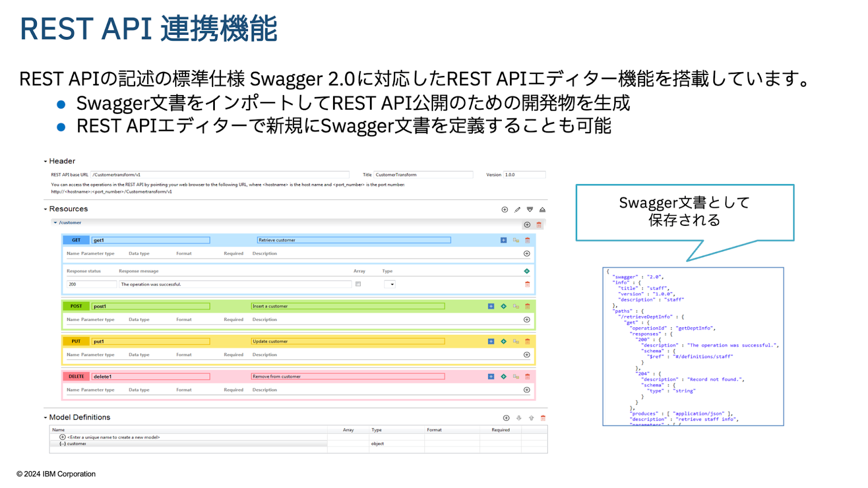Add a parameter to the PUT operation
Viewport: 868px width, 488px height.
click(x=527, y=355)
